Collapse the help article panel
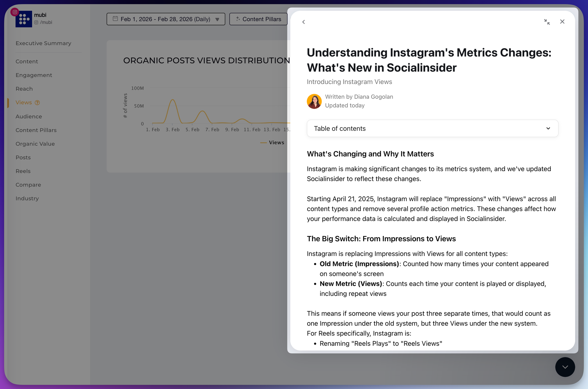 (x=547, y=22)
